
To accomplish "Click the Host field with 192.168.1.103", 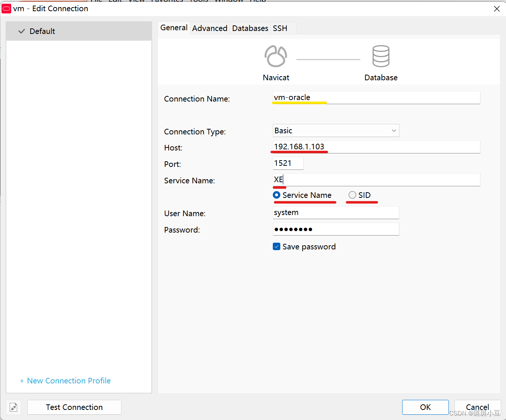I will (376, 147).
